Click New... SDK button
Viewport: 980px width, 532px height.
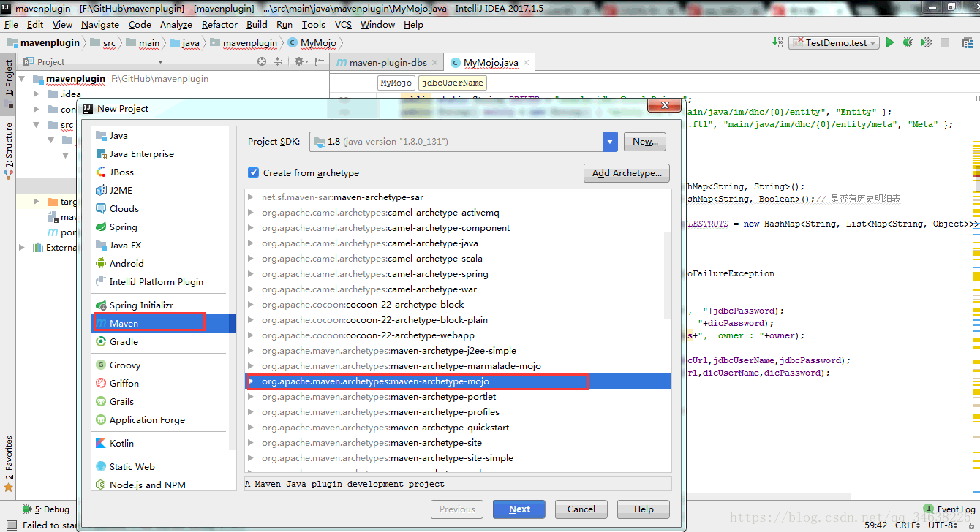[645, 142]
